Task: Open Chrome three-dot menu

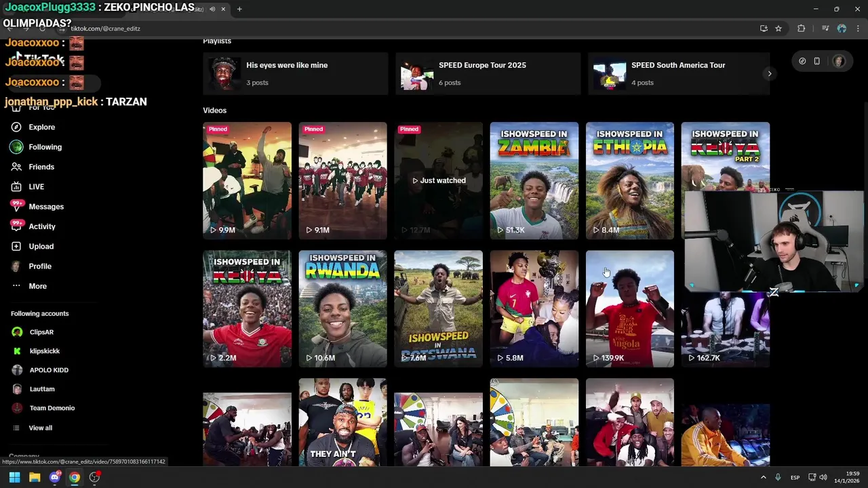Action: click(x=858, y=28)
